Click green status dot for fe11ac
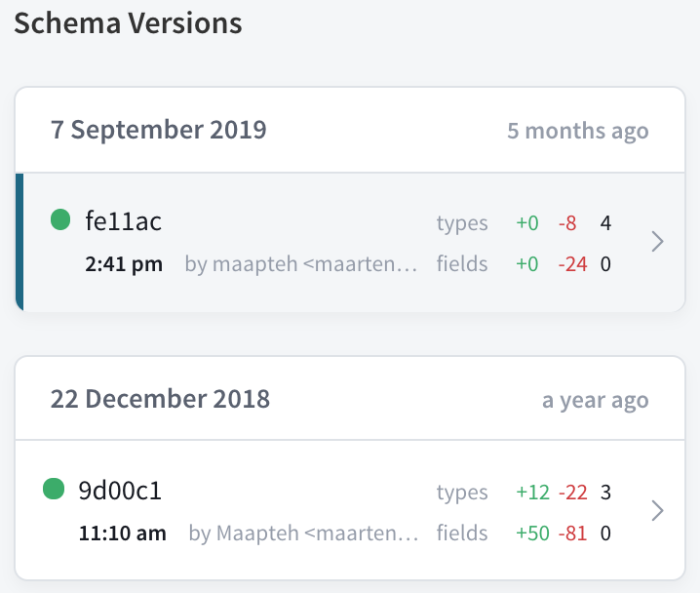The height and width of the screenshot is (593, 700). 60,219
